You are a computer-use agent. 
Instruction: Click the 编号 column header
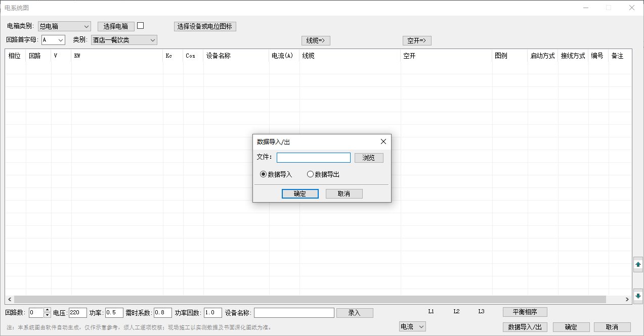coord(598,56)
